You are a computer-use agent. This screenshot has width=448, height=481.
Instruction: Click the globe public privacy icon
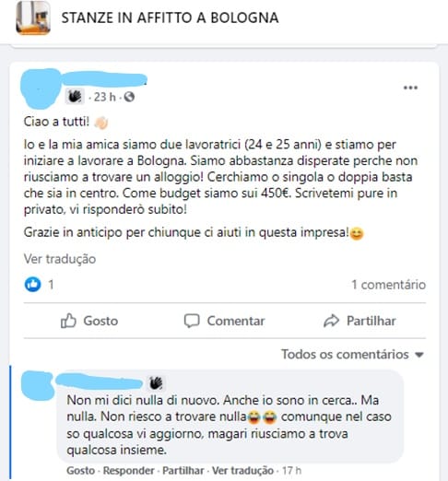click(129, 97)
